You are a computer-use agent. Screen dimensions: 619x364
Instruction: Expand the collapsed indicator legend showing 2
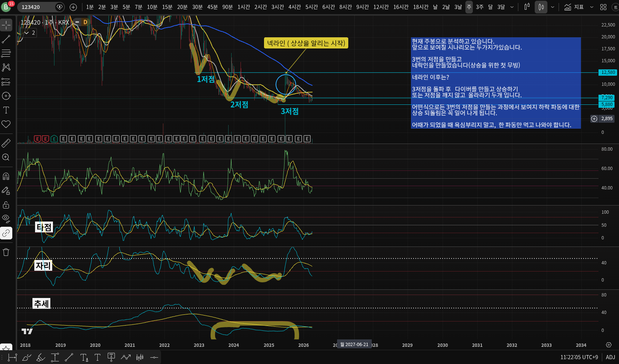tap(29, 33)
